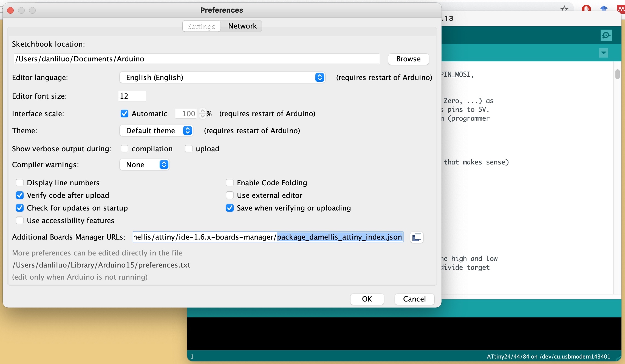
Task: Uncheck Save when verifying or uploading
Action: coord(230,208)
